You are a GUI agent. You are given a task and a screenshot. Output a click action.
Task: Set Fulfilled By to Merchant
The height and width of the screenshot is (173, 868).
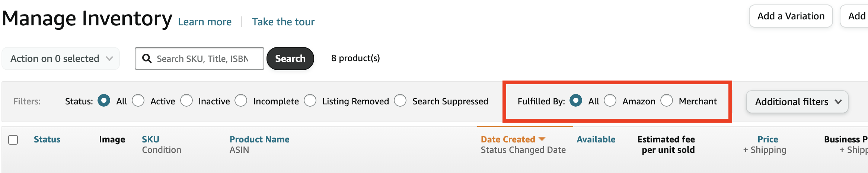click(667, 100)
